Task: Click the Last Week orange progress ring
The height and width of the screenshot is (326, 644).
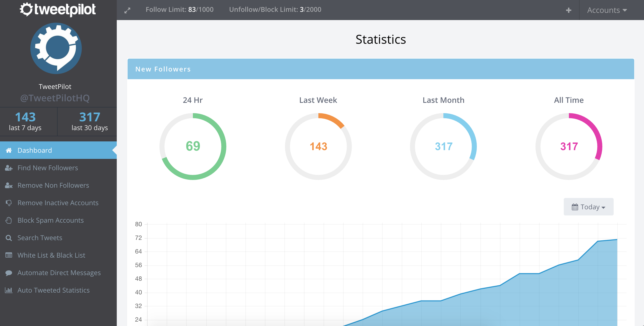Action: (x=318, y=146)
